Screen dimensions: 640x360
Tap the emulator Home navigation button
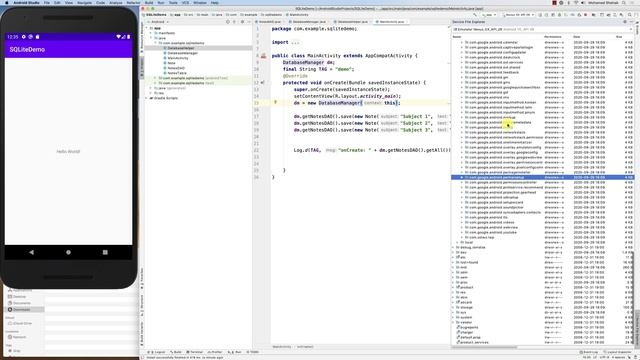68,252
